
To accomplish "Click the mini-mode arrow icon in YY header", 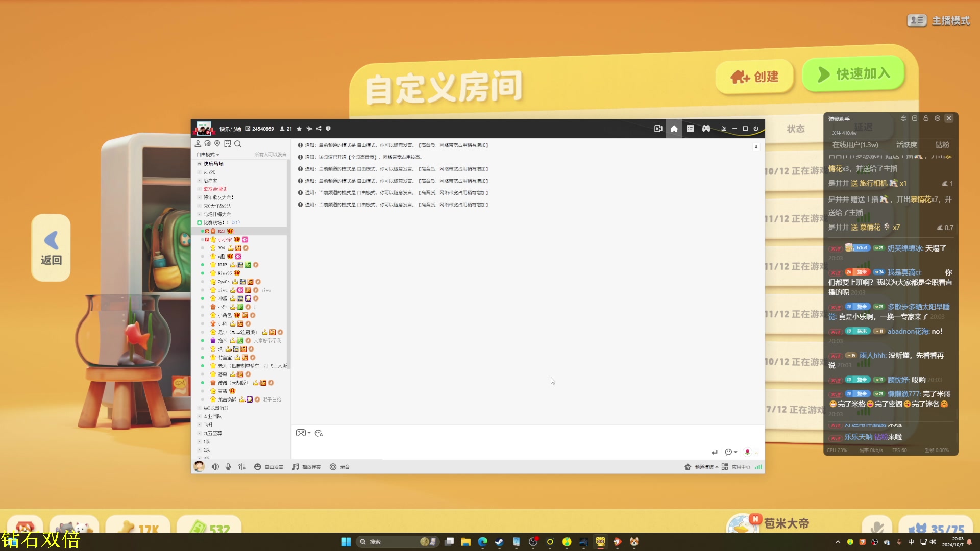I will 723,129.
